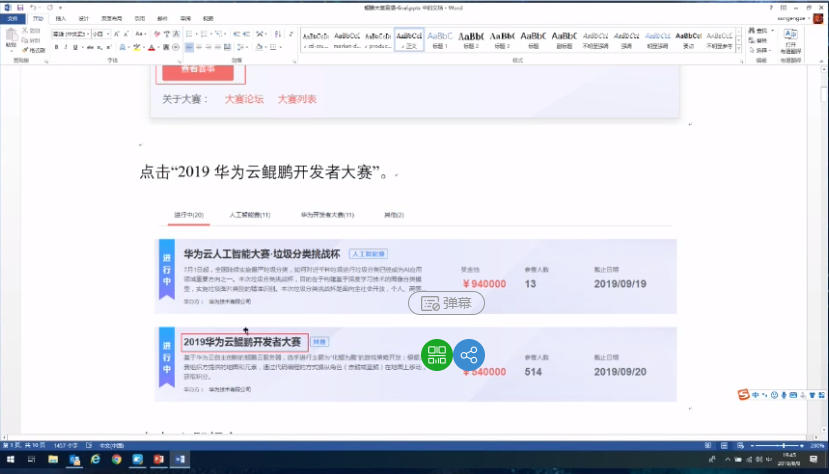Click the Sort A-Z icon
The height and width of the screenshot is (474, 829).
(278, 34)
